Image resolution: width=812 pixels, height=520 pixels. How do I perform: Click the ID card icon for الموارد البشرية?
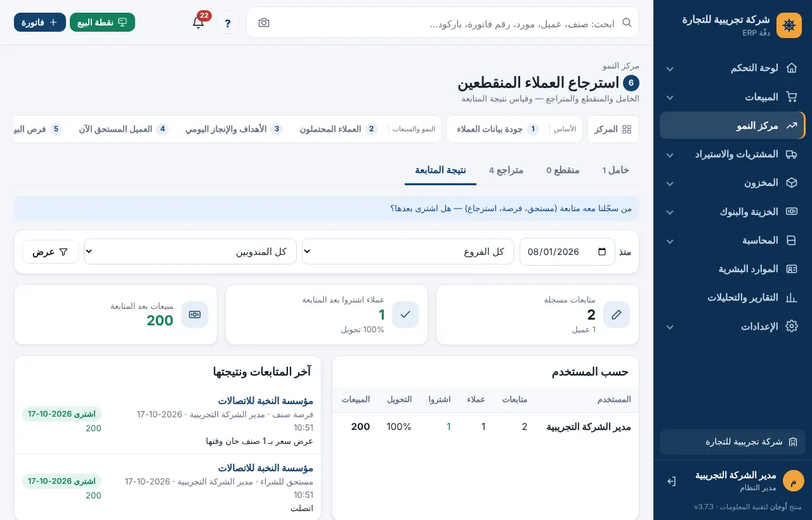[x=792, y=269]
